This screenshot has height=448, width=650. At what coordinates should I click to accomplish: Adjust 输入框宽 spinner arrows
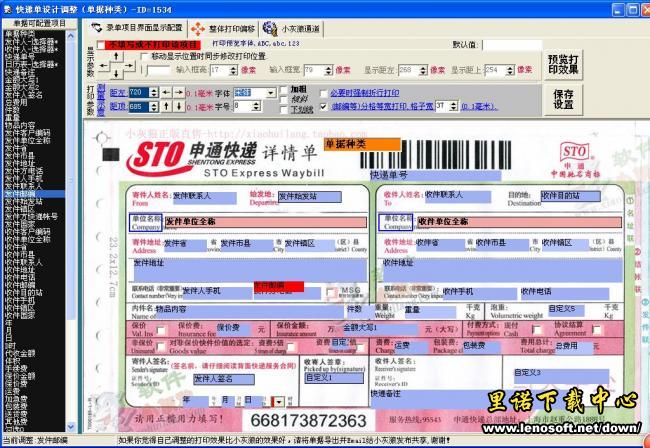click(x=328, y=70)
